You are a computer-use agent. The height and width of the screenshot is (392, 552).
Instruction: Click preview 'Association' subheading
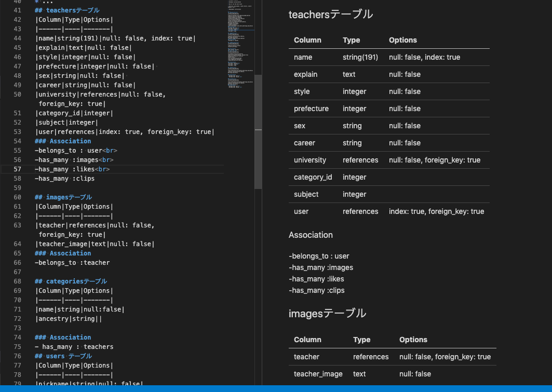tap(311, 235)
